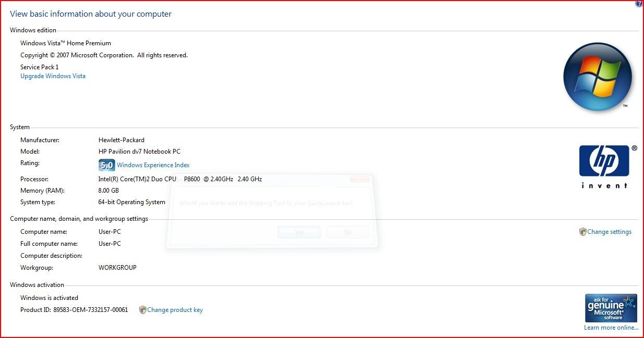
Task: Click the Product ID 89583-OEM-7332157-00061 text
Action: point(74,310)
